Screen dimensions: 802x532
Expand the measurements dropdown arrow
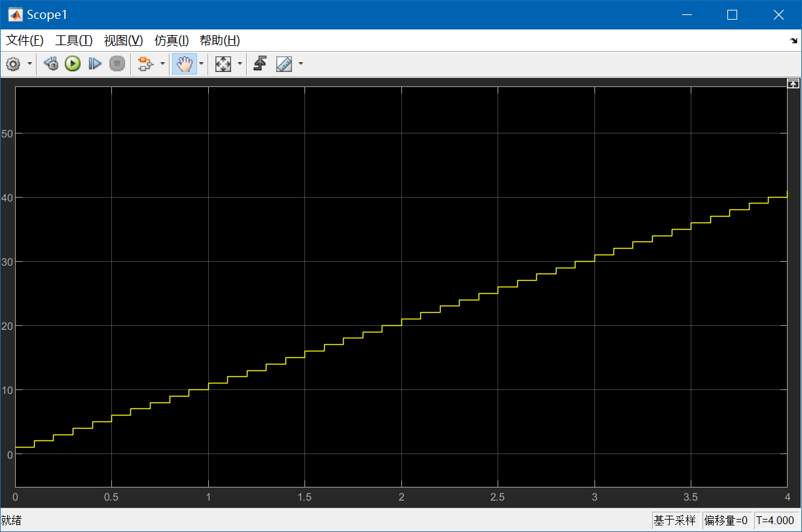click(301, 64)
